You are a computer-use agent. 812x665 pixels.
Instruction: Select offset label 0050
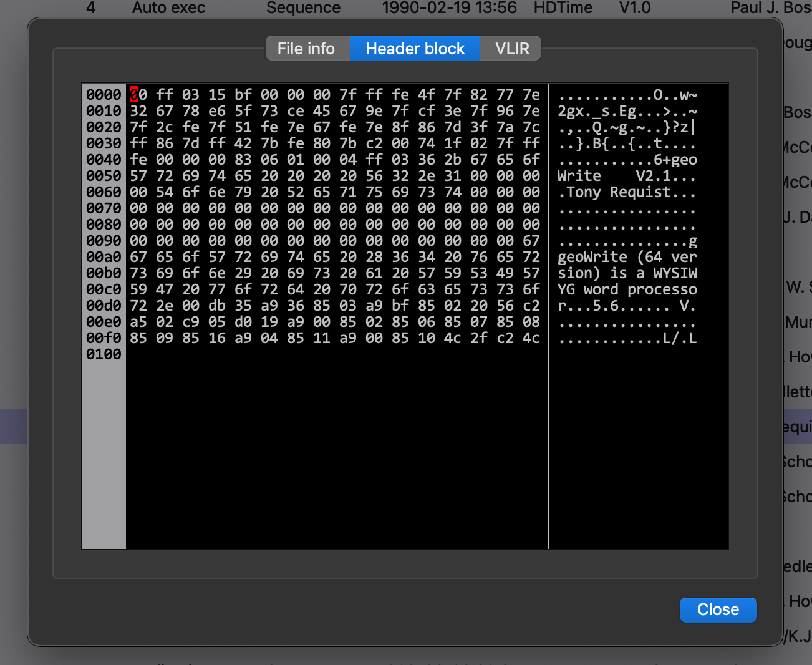pos(104,176)
